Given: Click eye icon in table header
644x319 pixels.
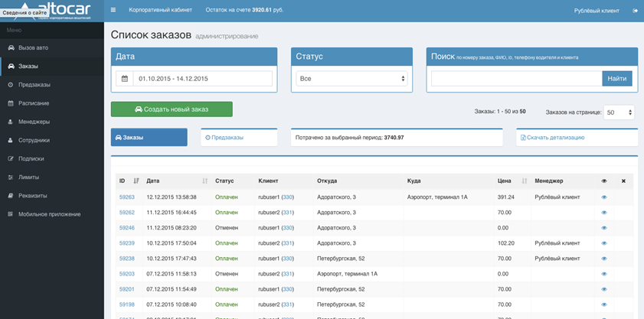Looking at the screenshot, I should (603, 181).
